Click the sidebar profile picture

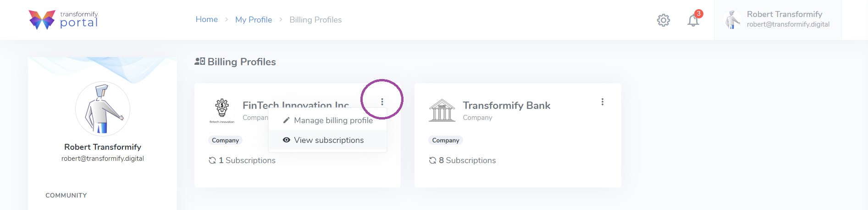(x=103, y=109)
